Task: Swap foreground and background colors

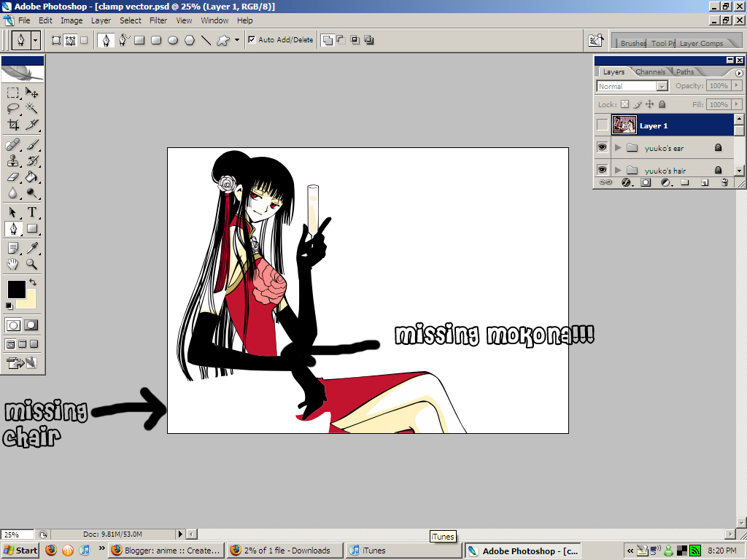Action: 33,282
